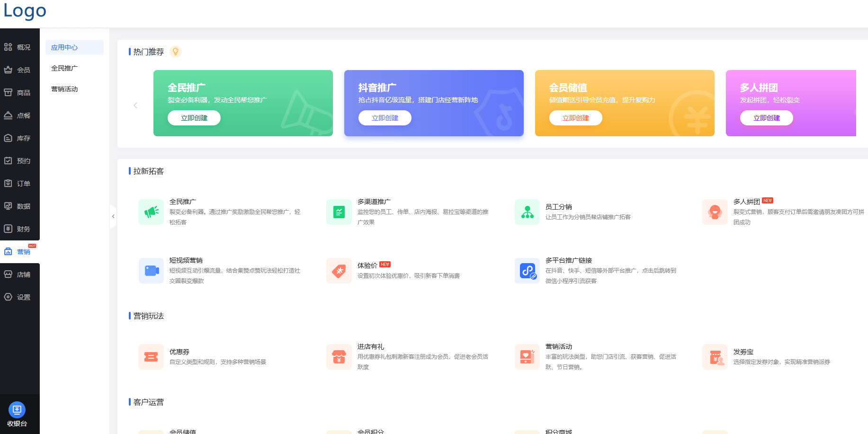Open the 商品 products section

20,92
